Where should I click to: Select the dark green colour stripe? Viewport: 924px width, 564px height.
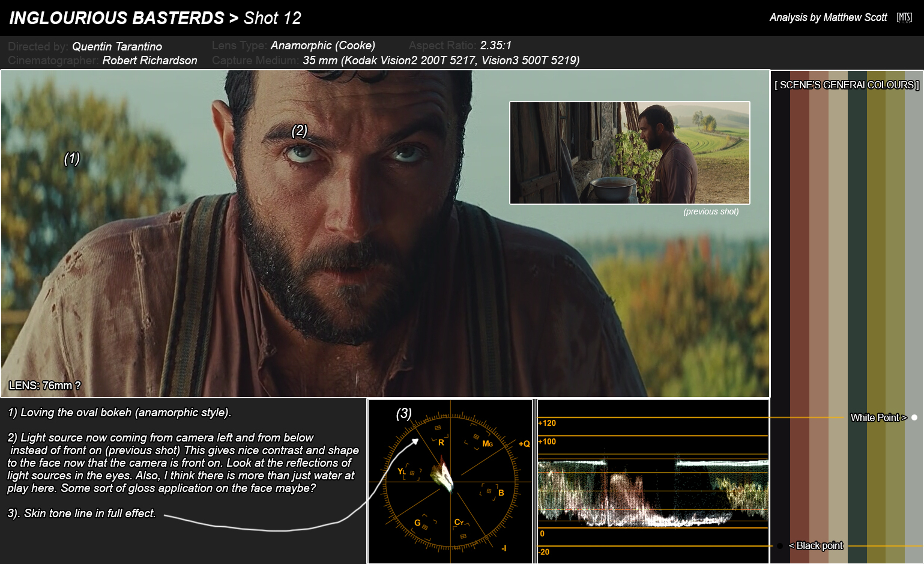[857, 317]
